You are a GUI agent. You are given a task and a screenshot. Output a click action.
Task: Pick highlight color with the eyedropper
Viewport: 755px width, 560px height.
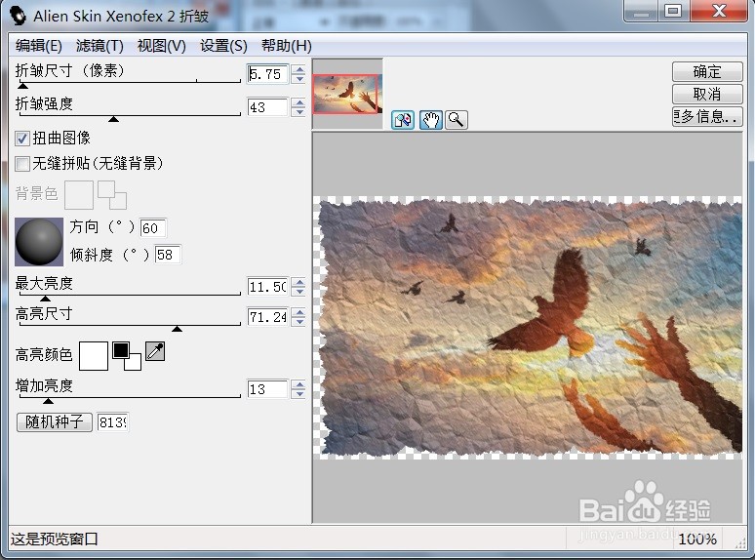coord(155,351)
